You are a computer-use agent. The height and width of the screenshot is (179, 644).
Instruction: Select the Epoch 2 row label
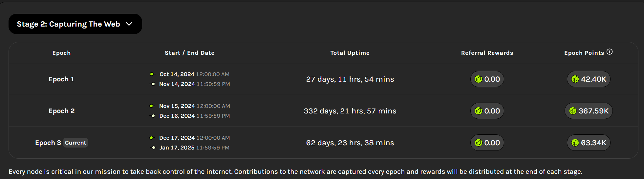61,111
